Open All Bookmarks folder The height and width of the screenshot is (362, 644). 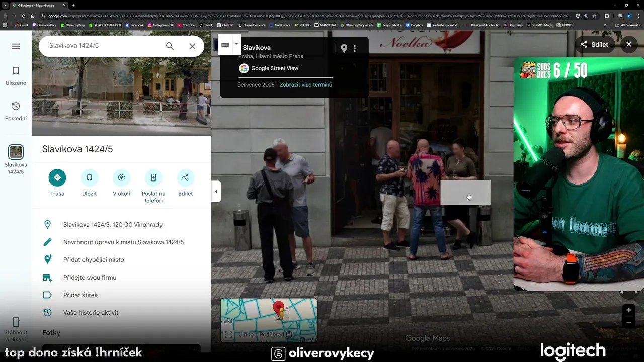tap(628, 25)
